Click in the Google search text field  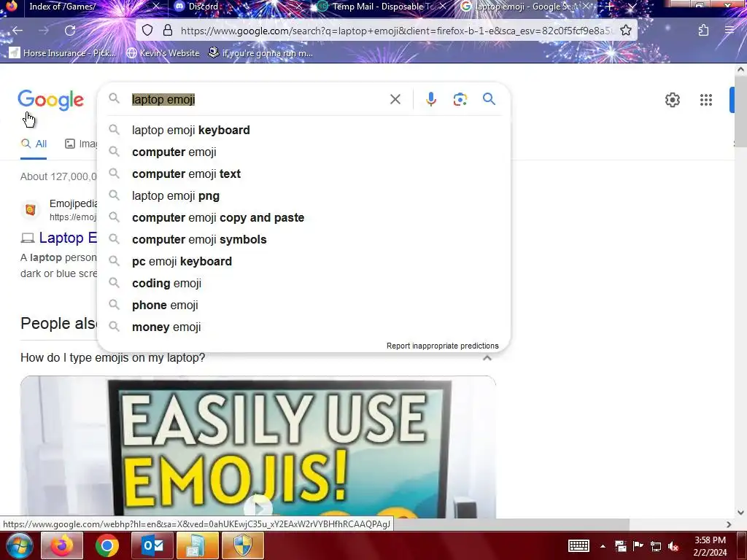click(258, 99)
